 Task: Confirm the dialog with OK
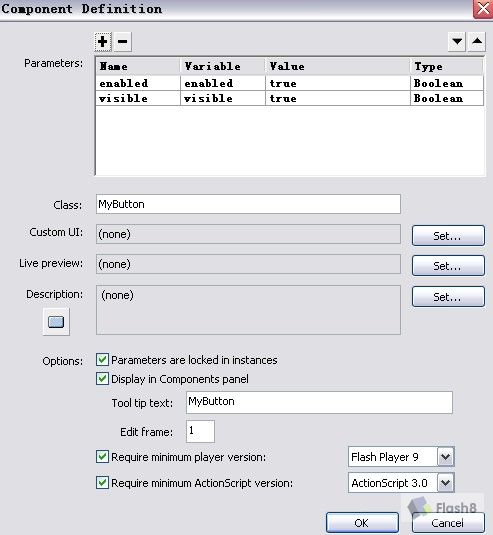click(x=362, y=523)
